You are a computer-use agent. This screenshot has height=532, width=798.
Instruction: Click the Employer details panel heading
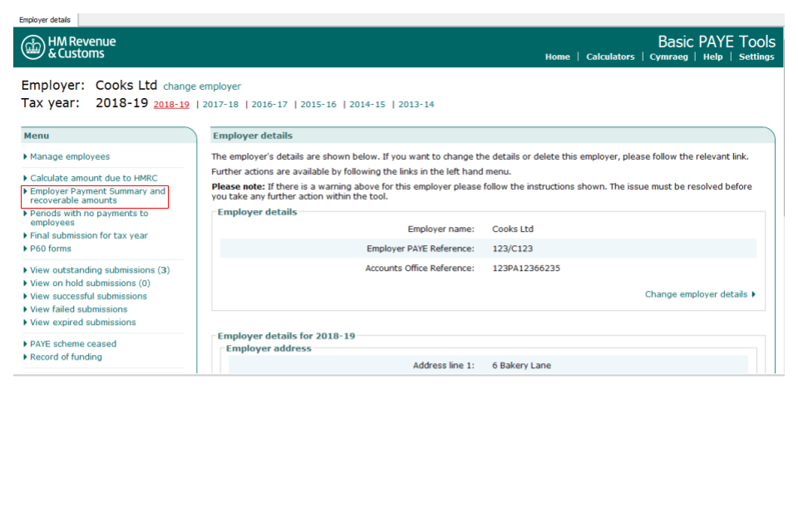point(253,136)
